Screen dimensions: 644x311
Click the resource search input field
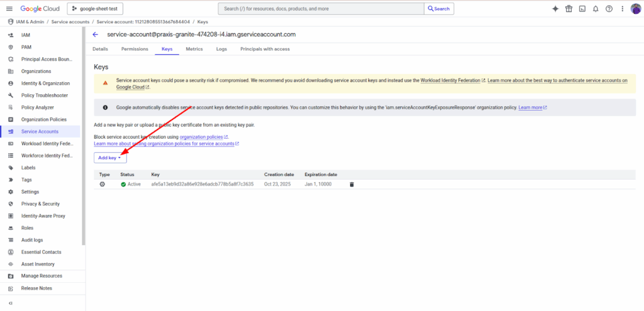[321, 9]
